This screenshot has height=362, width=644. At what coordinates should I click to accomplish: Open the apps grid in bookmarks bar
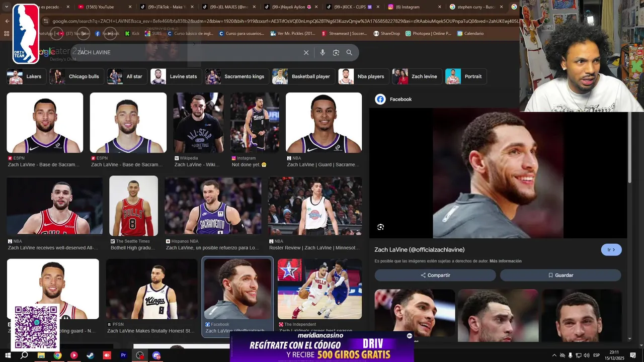click(x=7, y=34)
